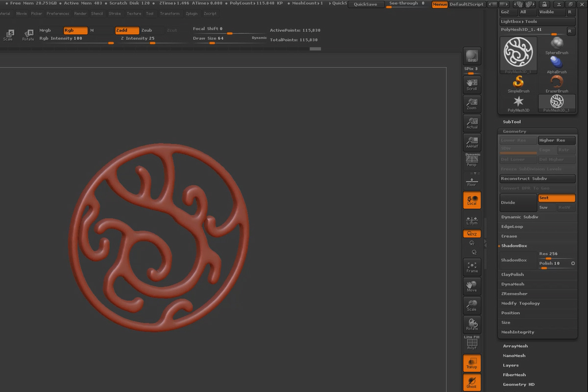The height and width of the screenshot is (392, 588).
Task: Expand the ZRemesher section
Action: click(x=514, y=294)
